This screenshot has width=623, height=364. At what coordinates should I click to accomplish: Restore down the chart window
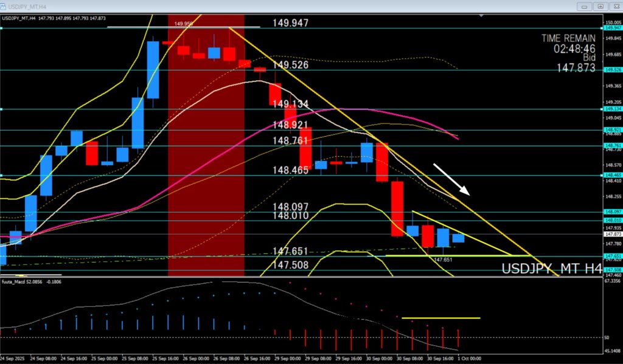pos(600,6)
